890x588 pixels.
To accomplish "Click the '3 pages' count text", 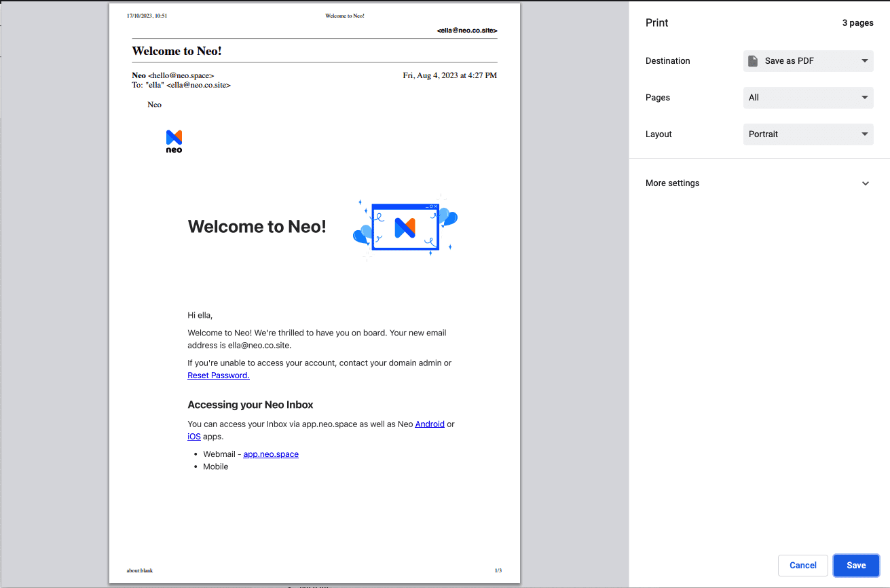I will click(857, 23).
